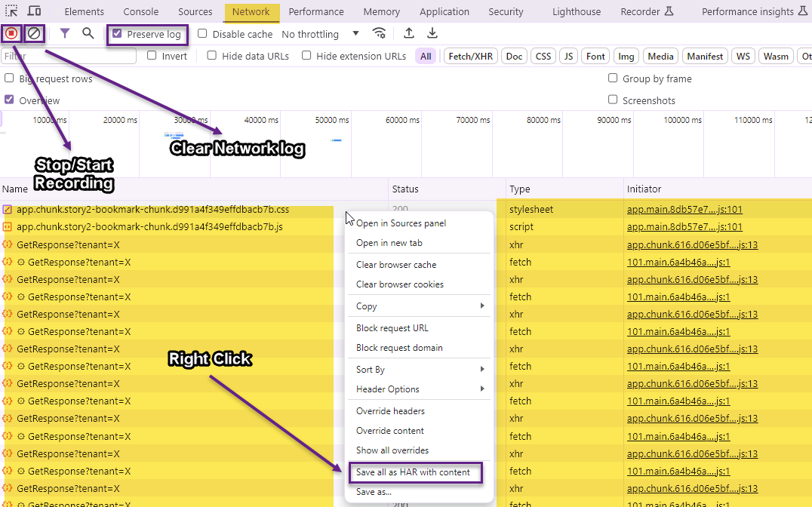Viewport: 812px width, 507px height.
Task: Choose Override headers
Action: pos(419,410)
